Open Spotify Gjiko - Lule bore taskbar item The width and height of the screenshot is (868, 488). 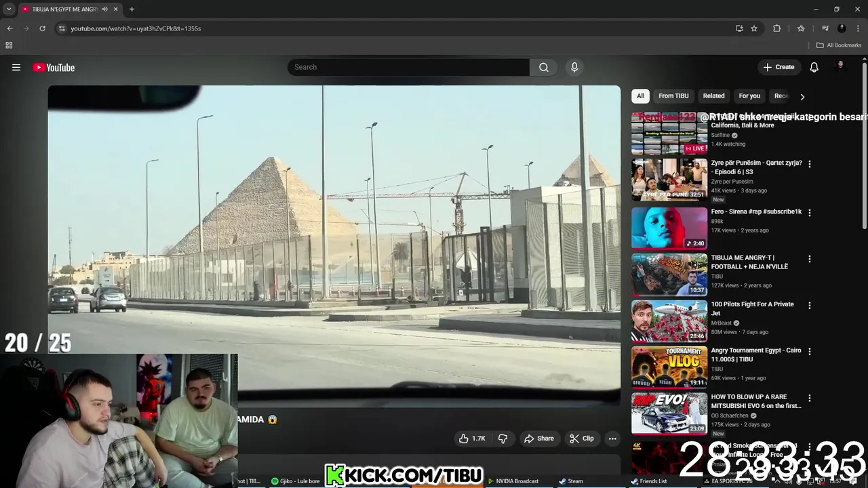[x=295, y=481]
